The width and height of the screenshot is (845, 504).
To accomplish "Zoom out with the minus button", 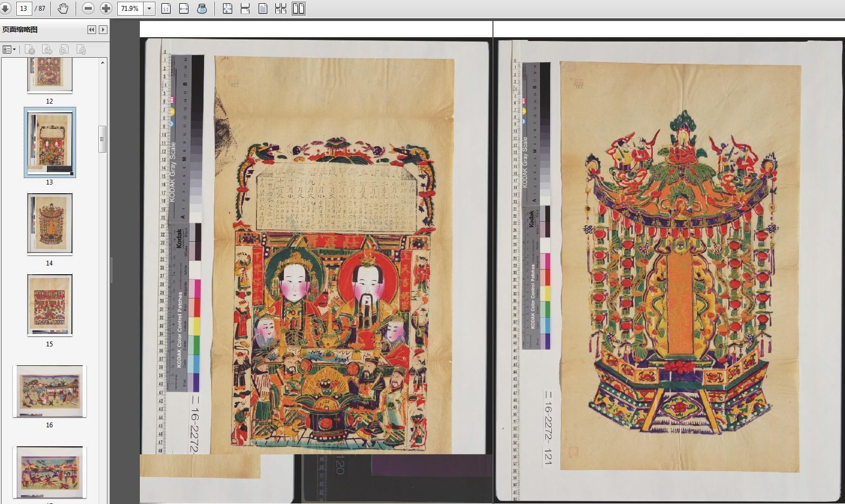I will [x=89, y=9].
